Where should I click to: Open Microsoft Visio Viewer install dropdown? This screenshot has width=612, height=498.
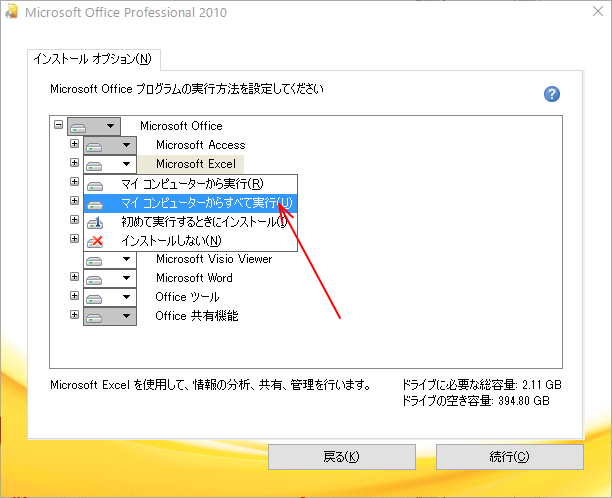[x=110, y=260]
